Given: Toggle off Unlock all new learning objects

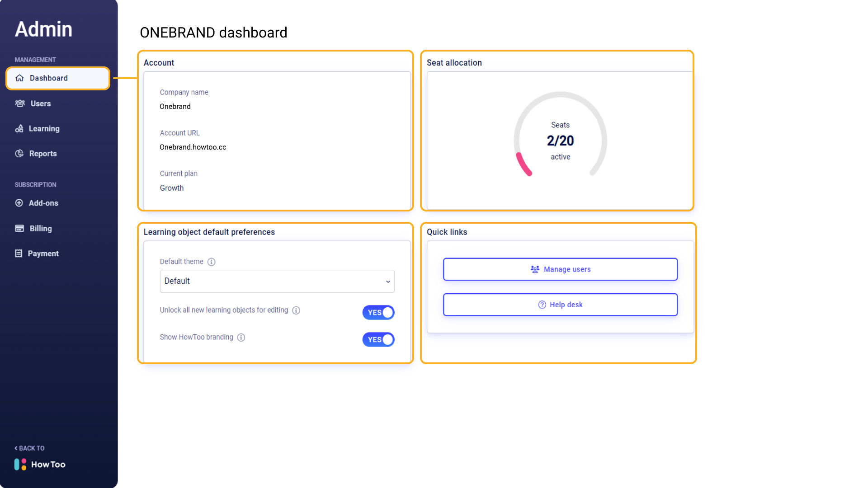Looking at the screenshot, I should tap(378, 312).
